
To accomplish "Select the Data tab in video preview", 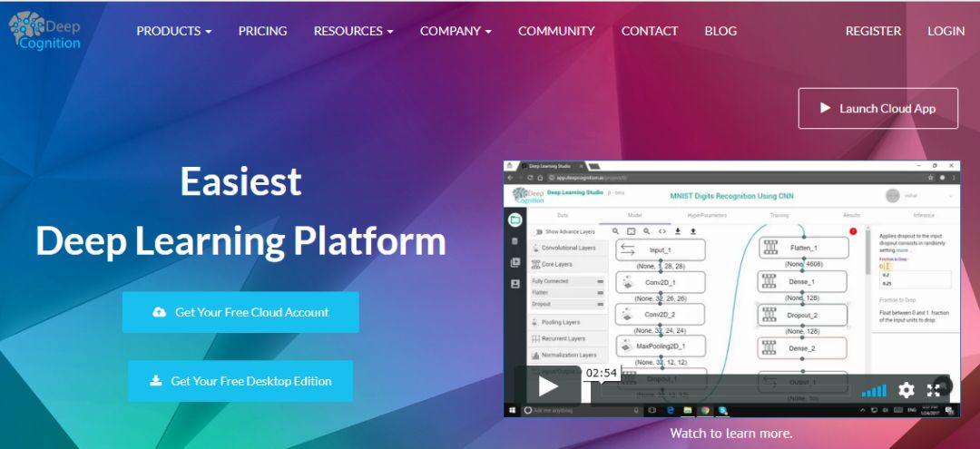I will point(563,216).
